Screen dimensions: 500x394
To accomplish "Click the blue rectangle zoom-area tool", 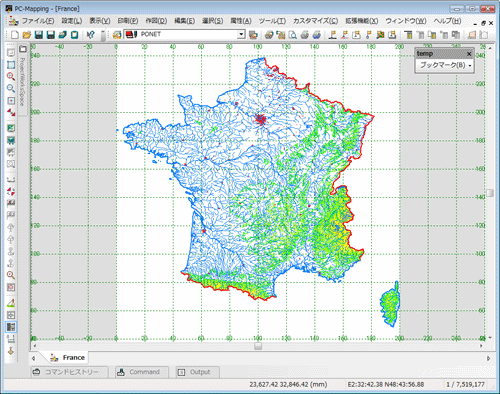I will point(11,65).
